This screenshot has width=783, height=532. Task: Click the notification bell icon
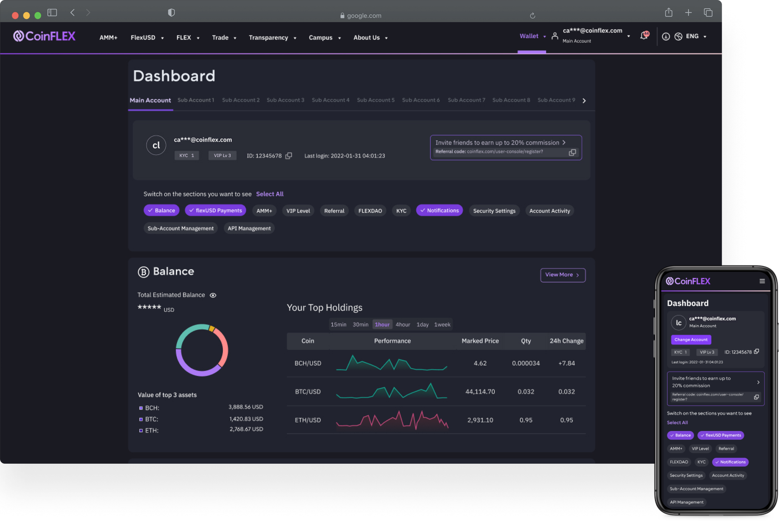(644, 36)
